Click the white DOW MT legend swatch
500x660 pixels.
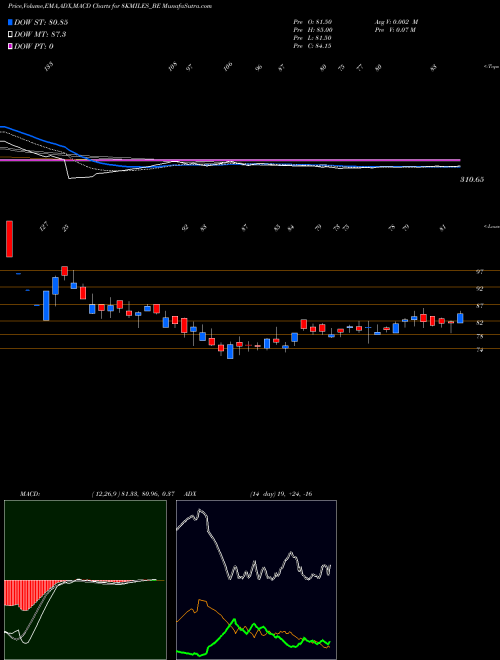[x=11, y=35]
